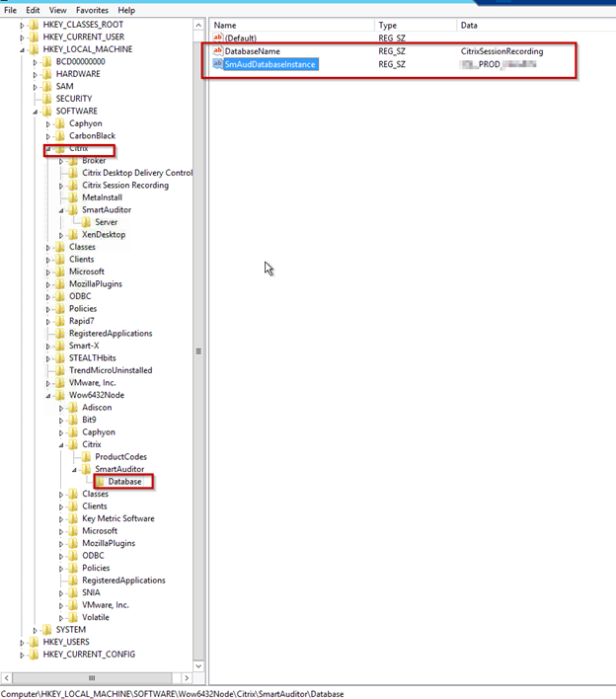Click the Server folder icon under SmartAuditor
Image resolution: width=616 pixels, height=699 pixels.
pos(86,222)
